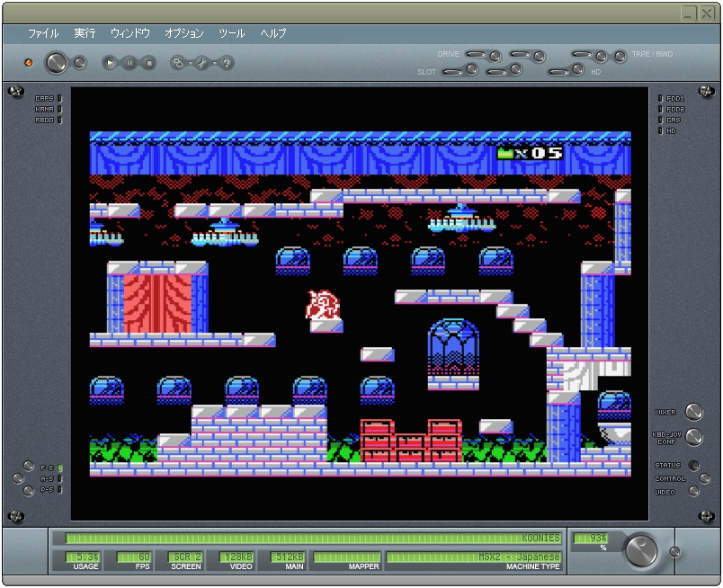This screenshot has width=723, height=588.
Task: Click the first DRIVE eject button
Action: point(495,57)
